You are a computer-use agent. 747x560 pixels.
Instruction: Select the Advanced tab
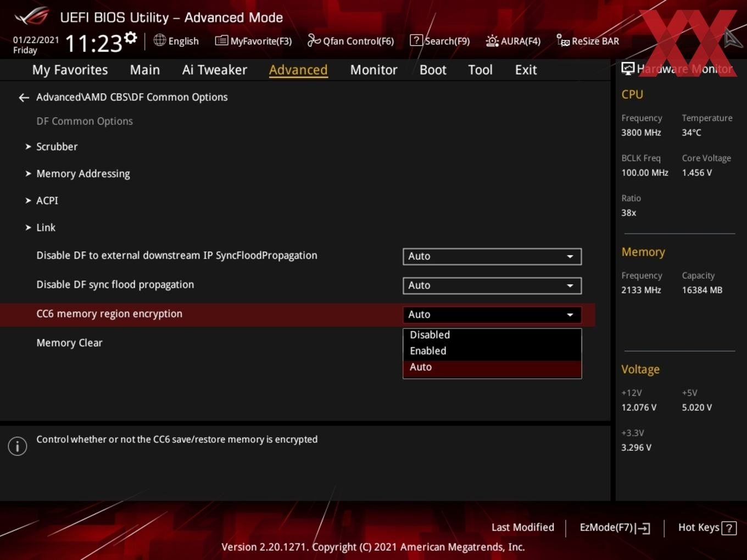click(x=298, y=70)
